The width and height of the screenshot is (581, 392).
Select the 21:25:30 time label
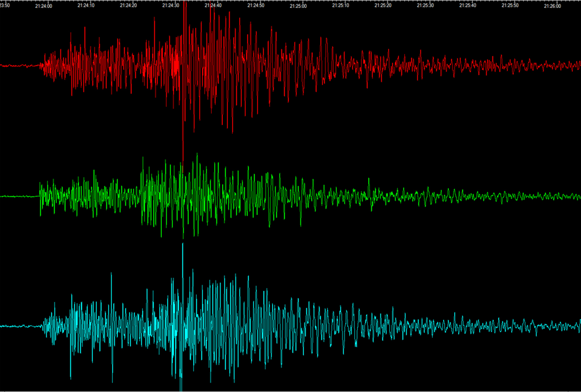click(425, 6)
